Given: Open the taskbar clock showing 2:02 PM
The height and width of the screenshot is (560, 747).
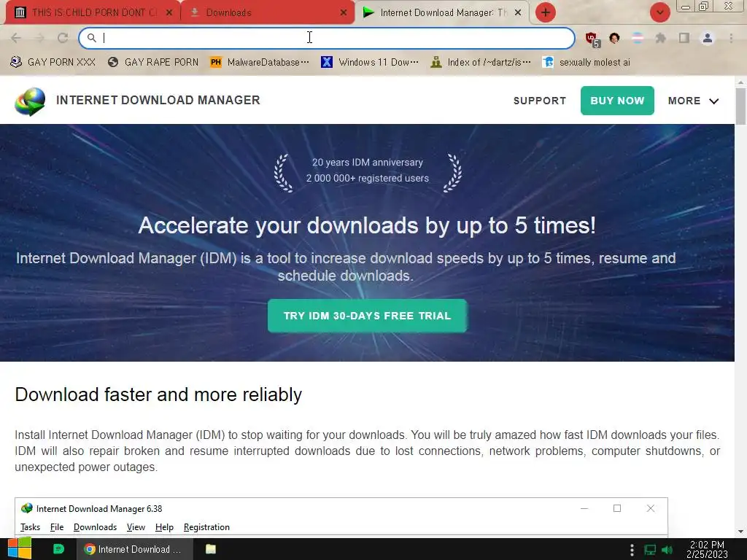Looking at the screenshot, I should click(707, 549).
